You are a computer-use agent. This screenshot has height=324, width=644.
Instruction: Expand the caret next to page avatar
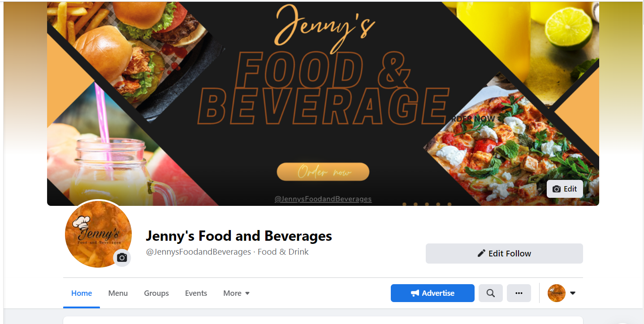coord(573,293)
